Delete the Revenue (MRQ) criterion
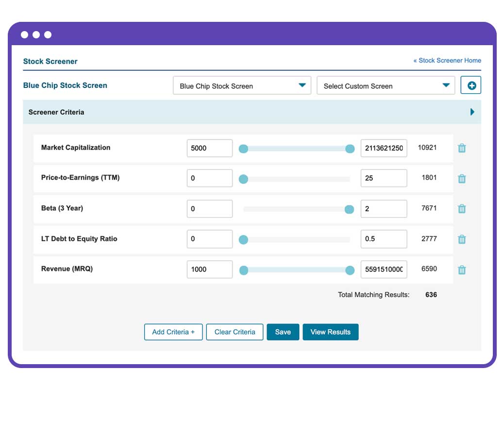 click(462, 269)
